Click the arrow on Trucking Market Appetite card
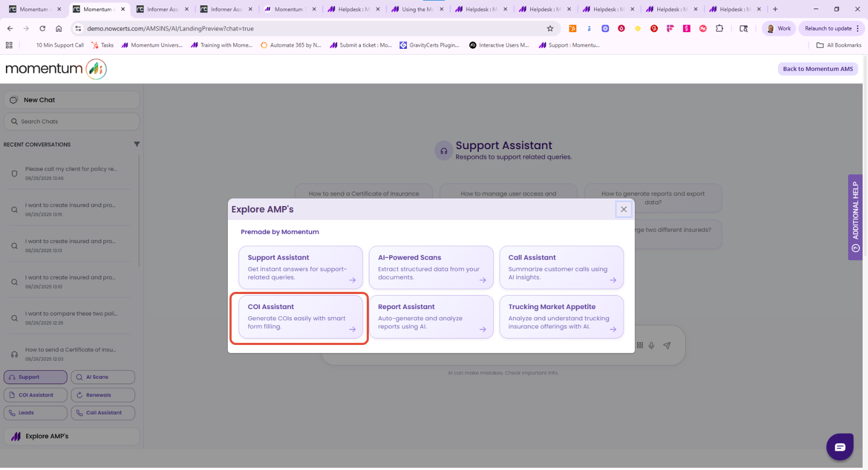The height and width of the screenshot is (470, 868). point(613,329)
